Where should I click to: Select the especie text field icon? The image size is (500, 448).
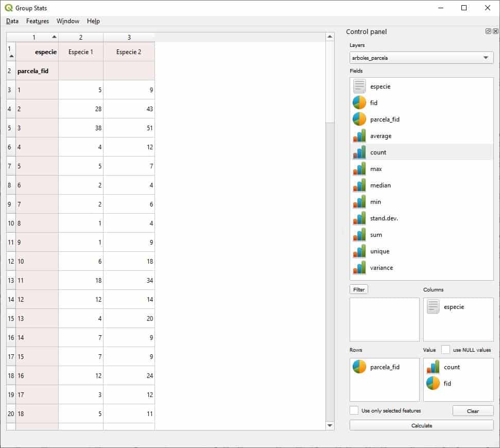(359, 87)
